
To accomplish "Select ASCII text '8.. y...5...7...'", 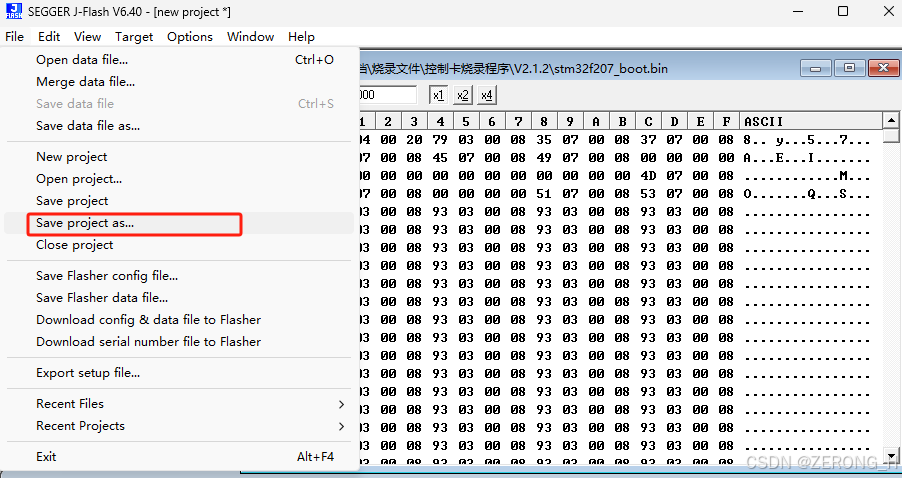I will tap(807, 140).
